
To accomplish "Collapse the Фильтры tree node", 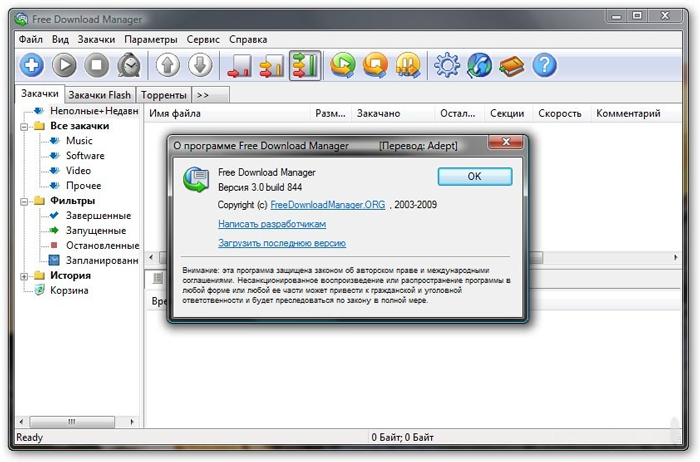I will point(24,202).
